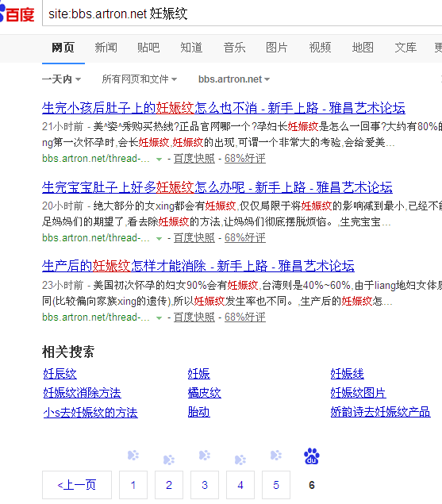
Task: Open 百度快照 for the second result
Action: click(194, 238)
